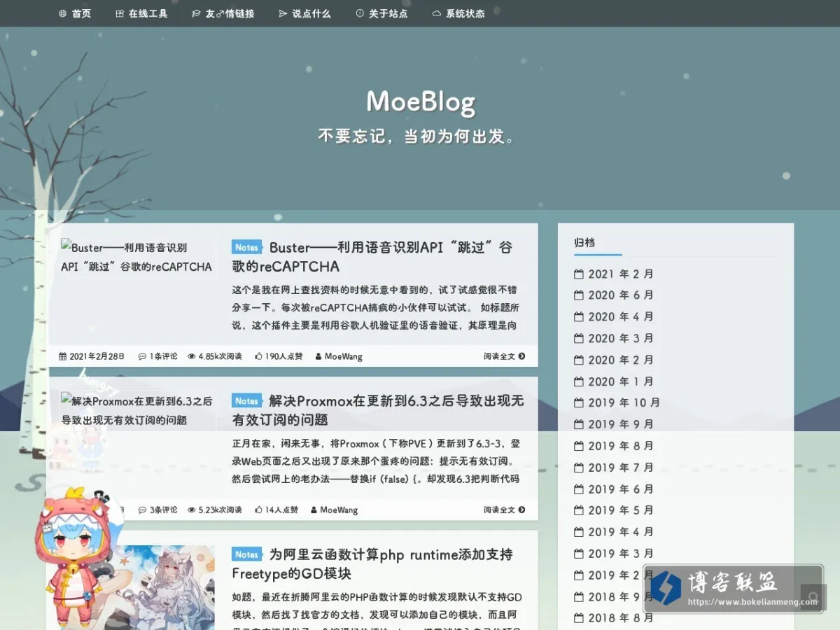This screenshot has width=840, height=630.
Task: Open the 系统状态 menu item
Action: click(x=458, y=13)
